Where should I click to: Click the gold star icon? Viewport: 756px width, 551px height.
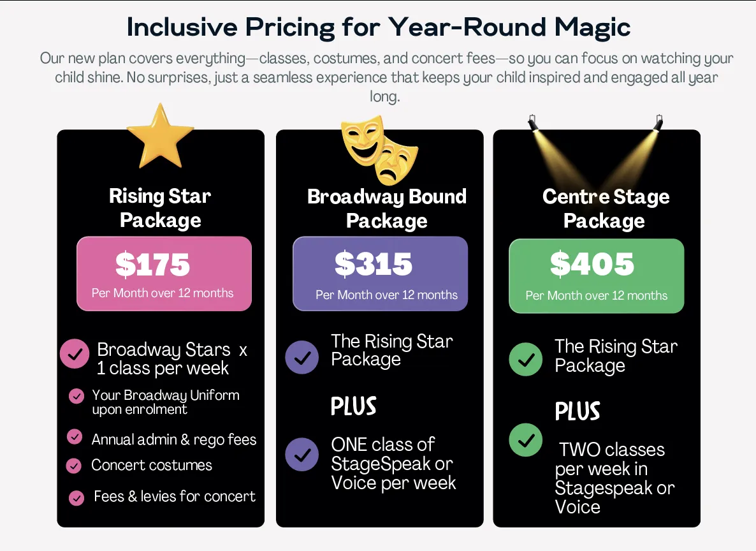[160, 136]
